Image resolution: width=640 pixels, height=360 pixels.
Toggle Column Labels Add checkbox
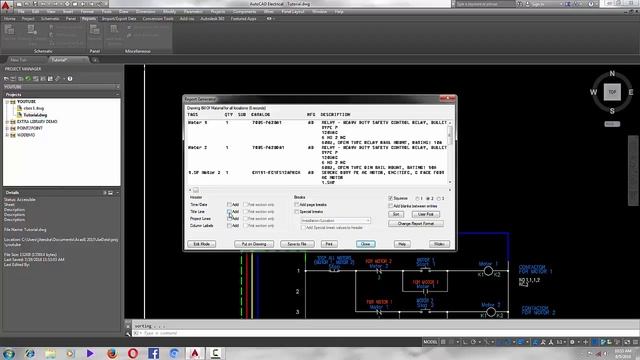point(229,225)
